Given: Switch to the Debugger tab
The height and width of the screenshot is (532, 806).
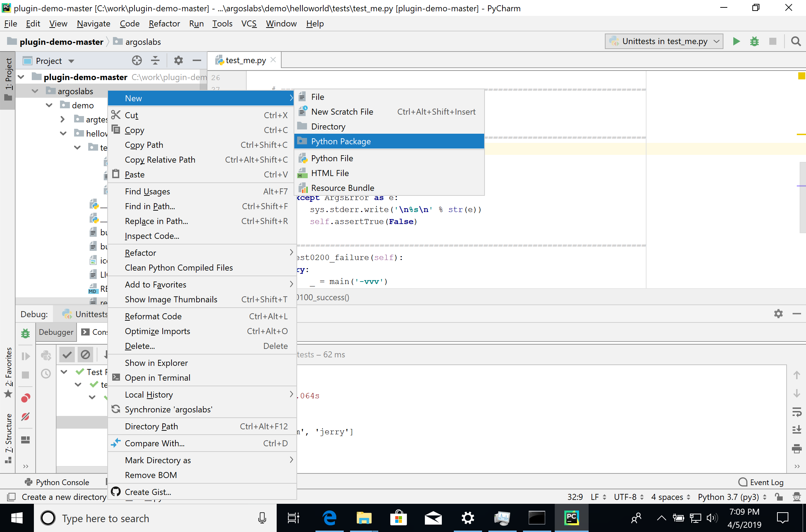Looking at the screenshot, I should pos(56,332).
